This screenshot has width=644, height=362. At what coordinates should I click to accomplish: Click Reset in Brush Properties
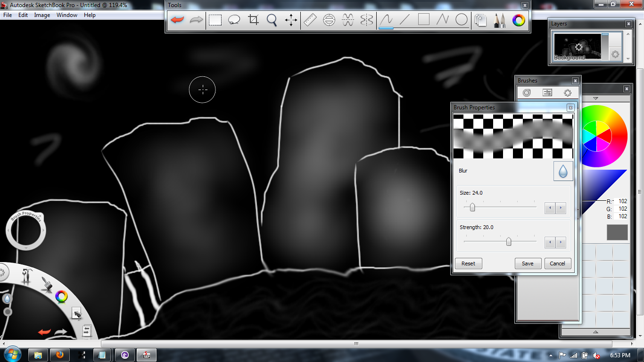pyautogui.click(x=468, y=263)
